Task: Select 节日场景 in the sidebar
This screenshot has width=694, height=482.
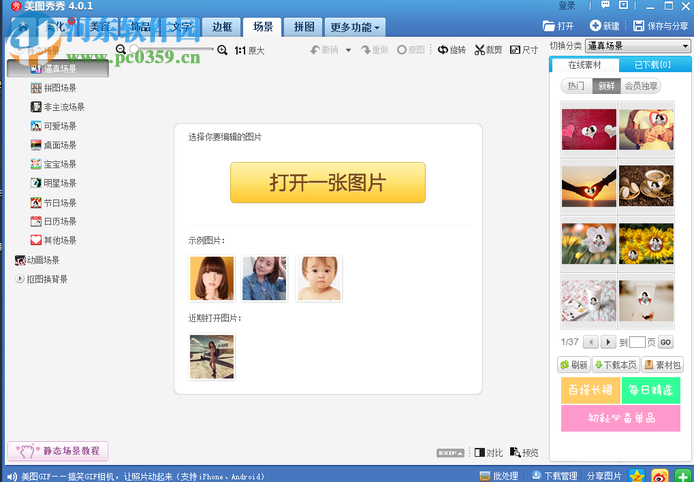Action: [x=54, y=203]
